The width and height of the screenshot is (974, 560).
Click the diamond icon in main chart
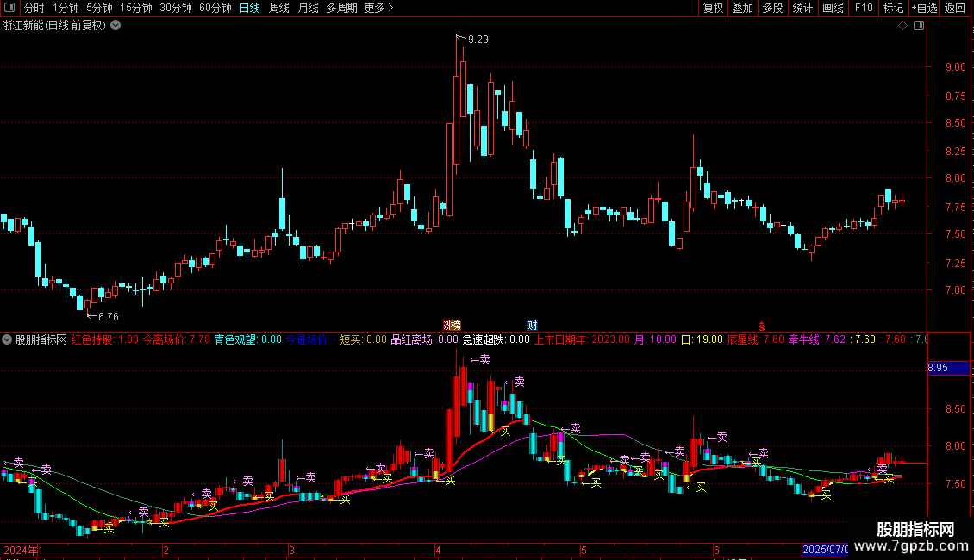(903, 26)
